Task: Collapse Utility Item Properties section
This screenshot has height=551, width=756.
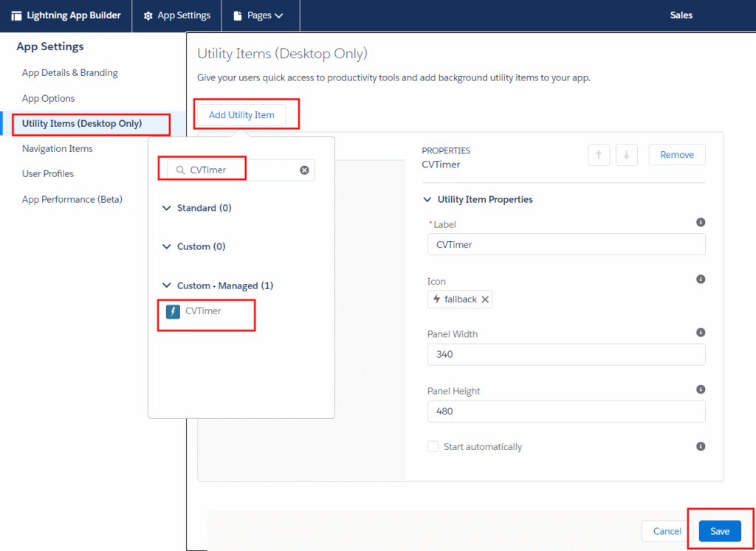Action: click(x=427, y=200)
